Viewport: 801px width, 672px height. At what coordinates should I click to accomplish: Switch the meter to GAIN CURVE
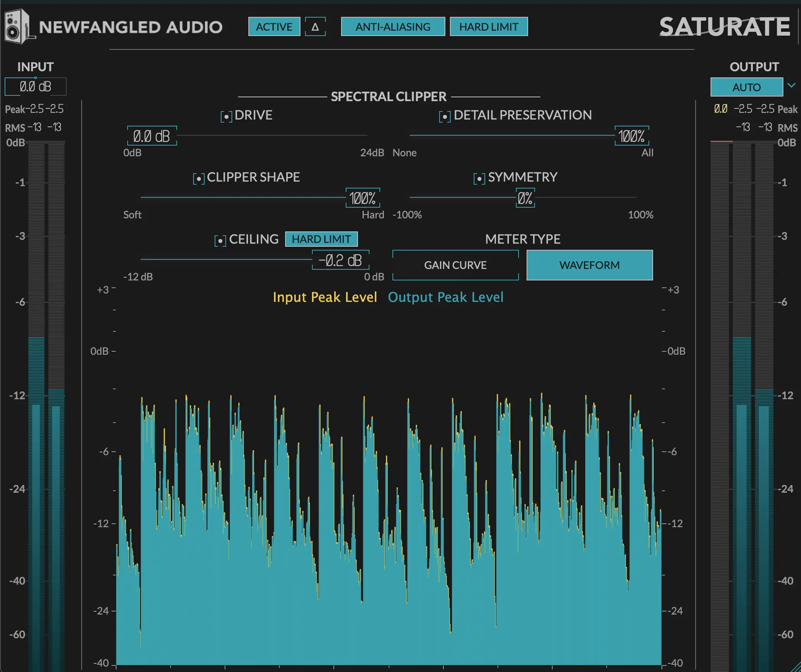(x=455, y=265)
